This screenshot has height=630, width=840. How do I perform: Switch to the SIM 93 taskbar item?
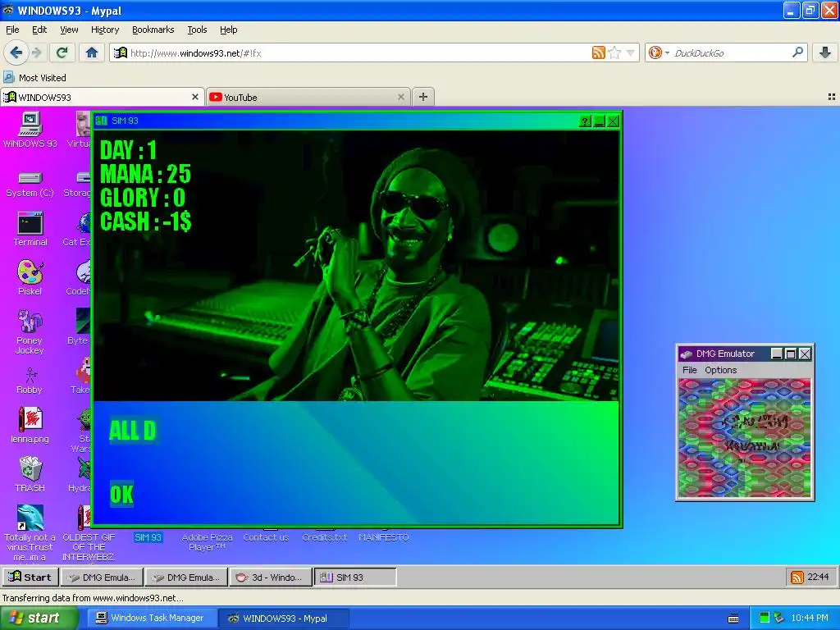click(355, 577)
